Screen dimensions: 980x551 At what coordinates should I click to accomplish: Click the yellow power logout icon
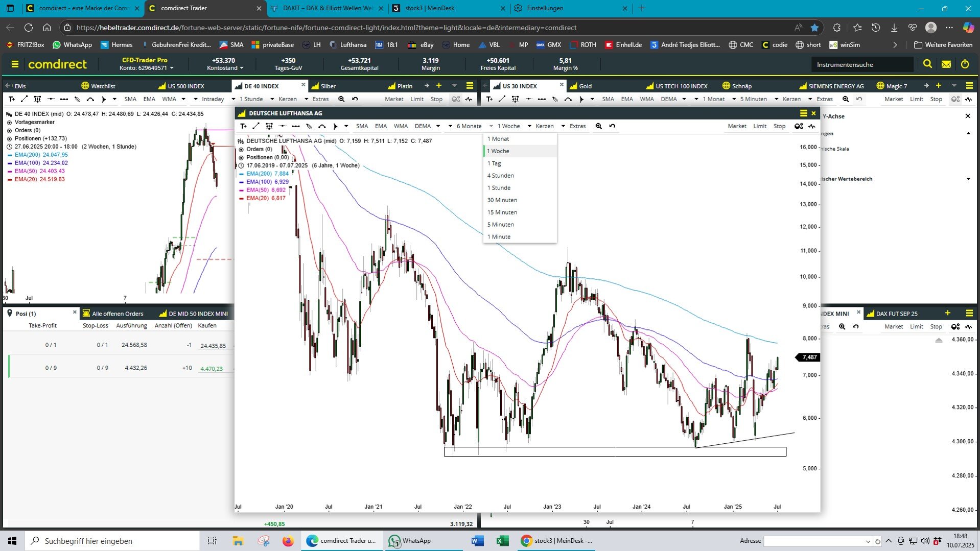pos(965,64)
